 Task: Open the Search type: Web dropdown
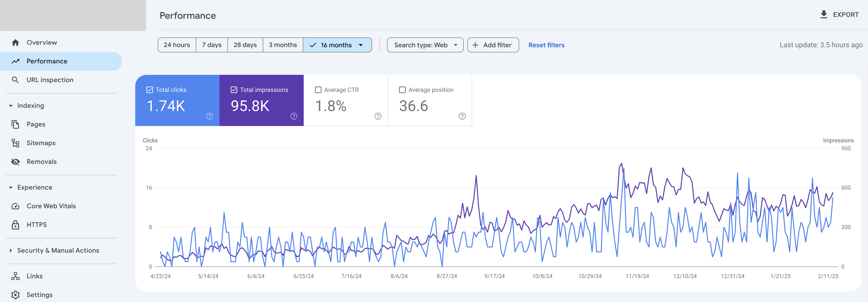click(x=425, y=45)
